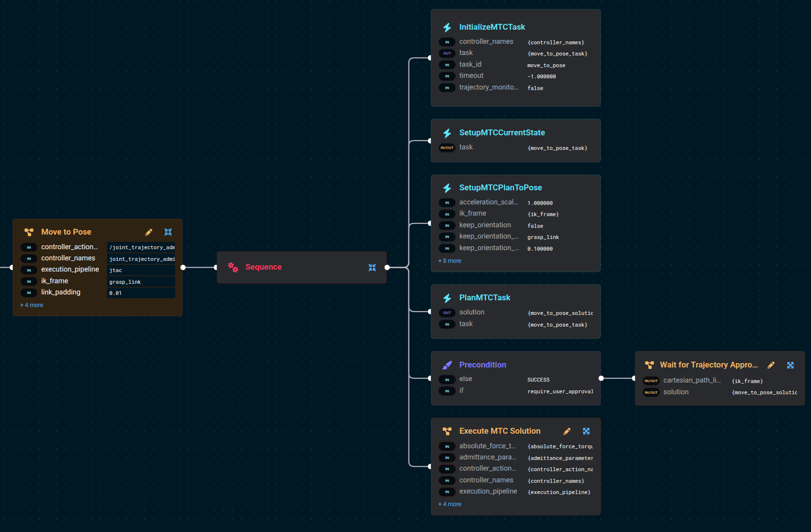Click the ik_frame field with grasp_link

pyautogui.click(x=141, y=282)
